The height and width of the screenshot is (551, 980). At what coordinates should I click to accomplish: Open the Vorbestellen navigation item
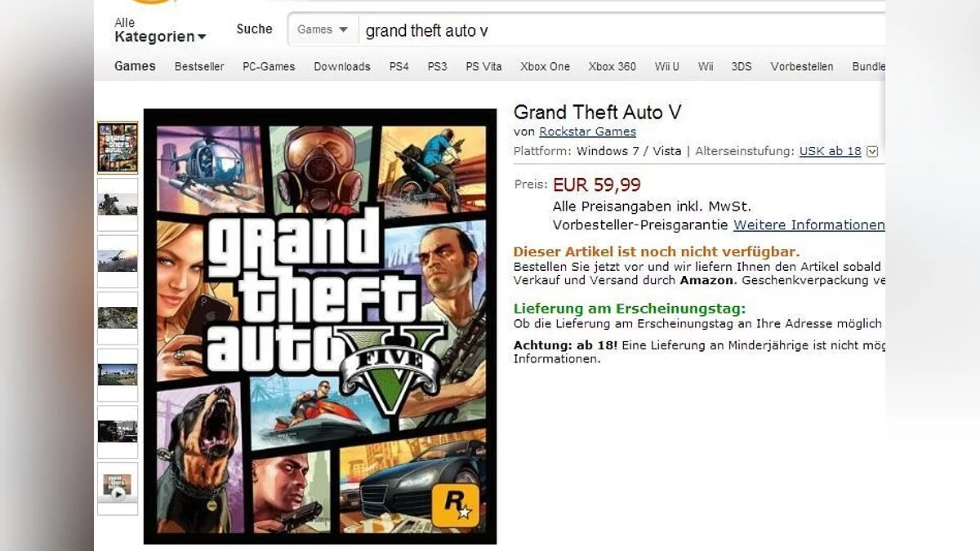click(x=802, y=67)
